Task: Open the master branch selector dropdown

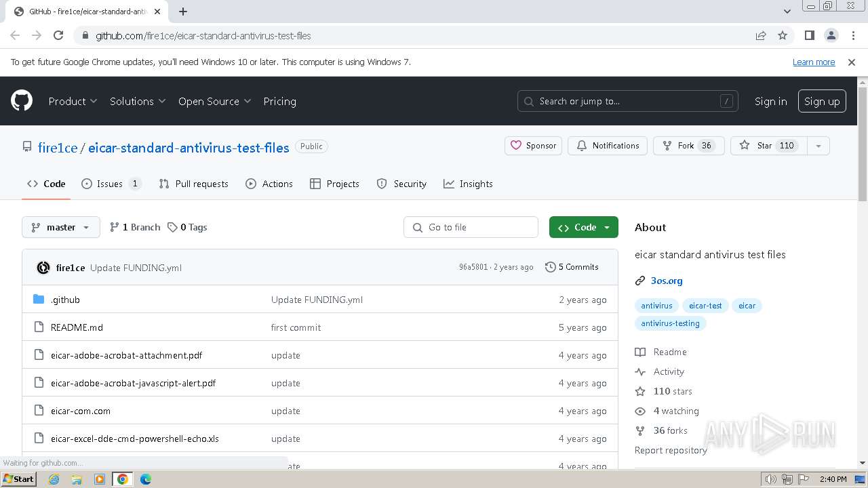Action: tap(61, 227)
